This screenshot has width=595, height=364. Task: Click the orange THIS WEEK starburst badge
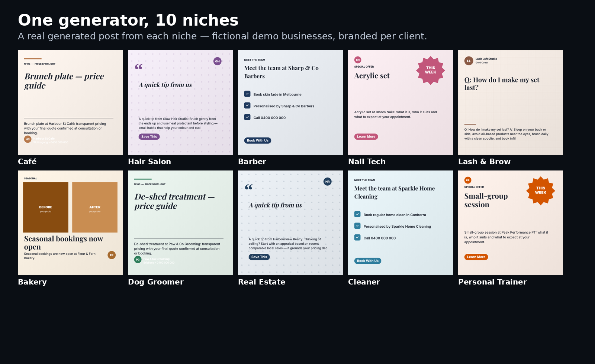pos(541,191)
